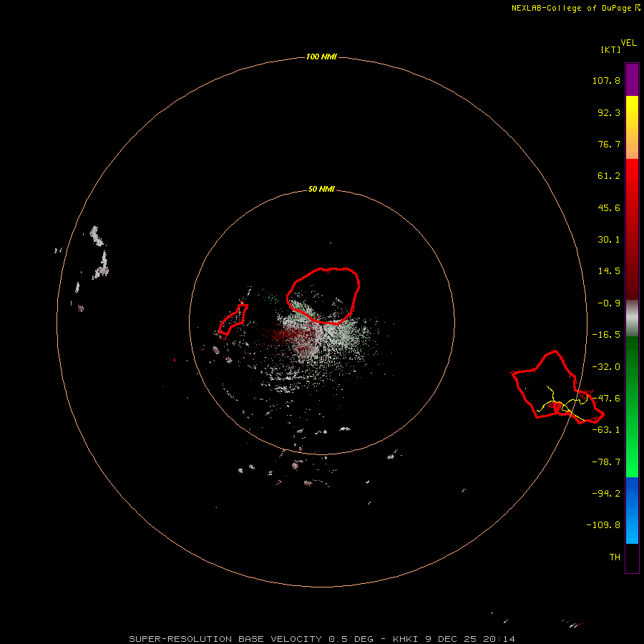
Task: Select the -78.7 legend value
Action: tap(606, 462)
